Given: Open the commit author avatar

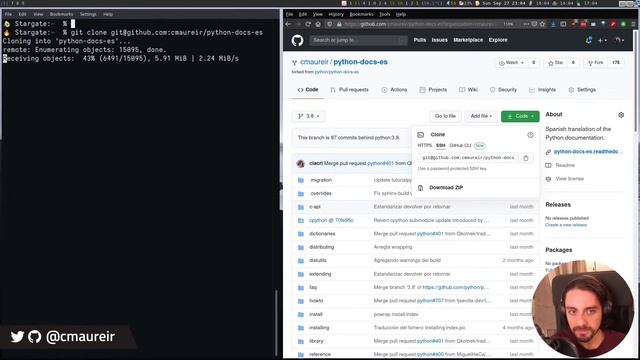Looking at the screenshot, I should pyautogui.click(x=301, y=164).
